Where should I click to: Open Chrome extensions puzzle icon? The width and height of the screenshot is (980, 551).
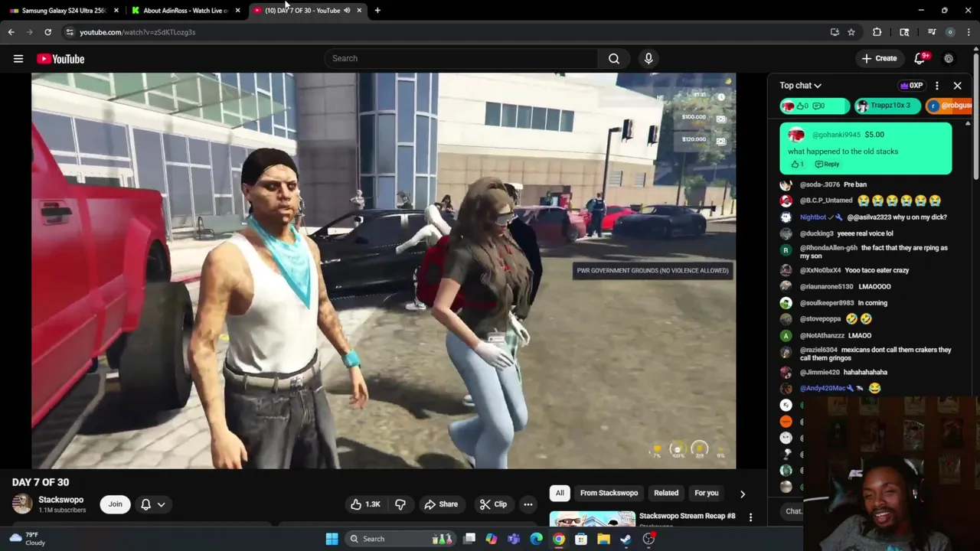[877, 32]
